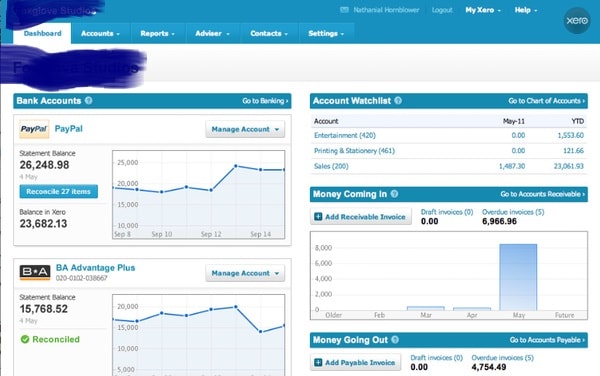Click Overdue invoices (5) under Money Coming In
This screenshot has width=600, height=376.
[513, 212]
